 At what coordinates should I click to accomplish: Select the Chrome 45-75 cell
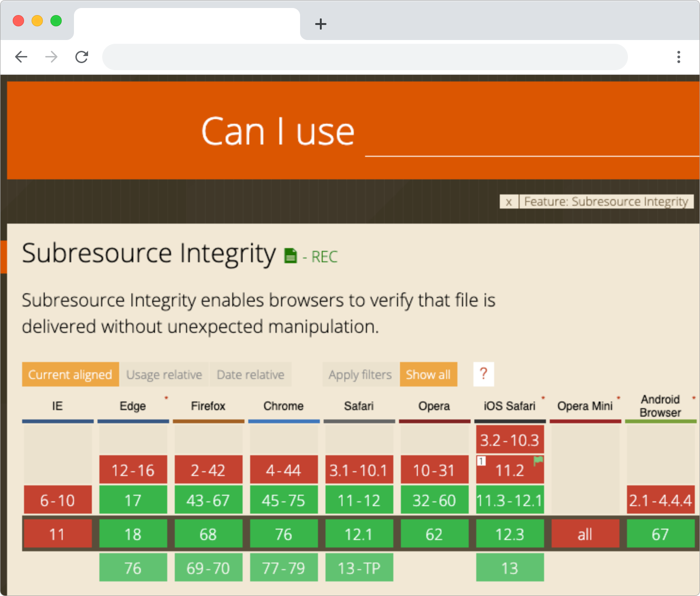tap(284, 500)
